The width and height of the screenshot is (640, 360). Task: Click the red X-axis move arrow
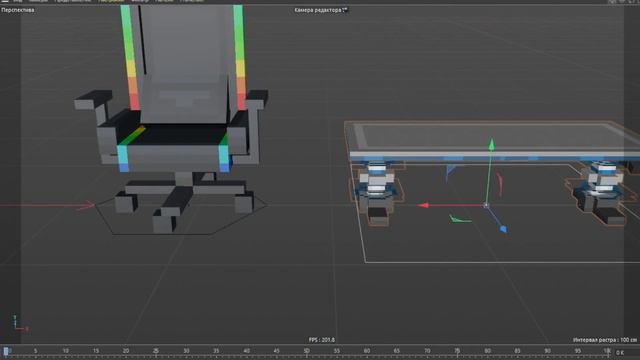point(424,205)
